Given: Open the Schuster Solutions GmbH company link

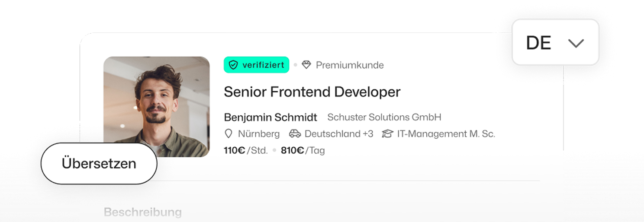Looking at the screenshot, I should [384, 117].
